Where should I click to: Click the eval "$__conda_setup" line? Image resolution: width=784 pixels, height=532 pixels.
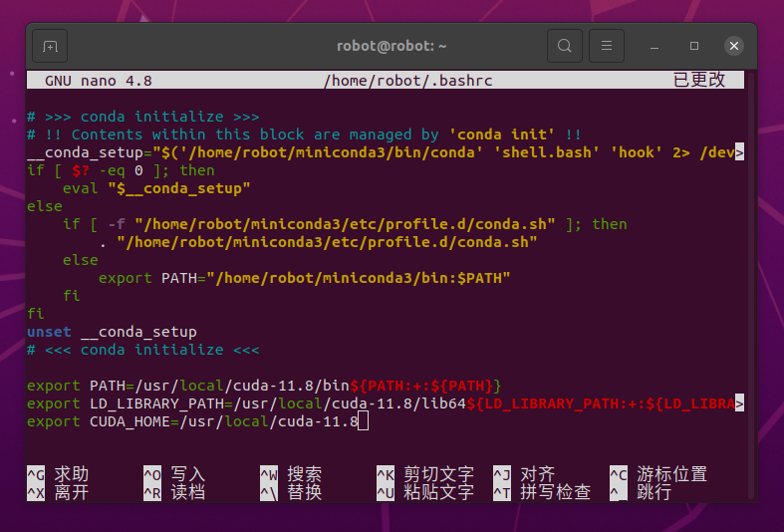(x=156, y=188)
